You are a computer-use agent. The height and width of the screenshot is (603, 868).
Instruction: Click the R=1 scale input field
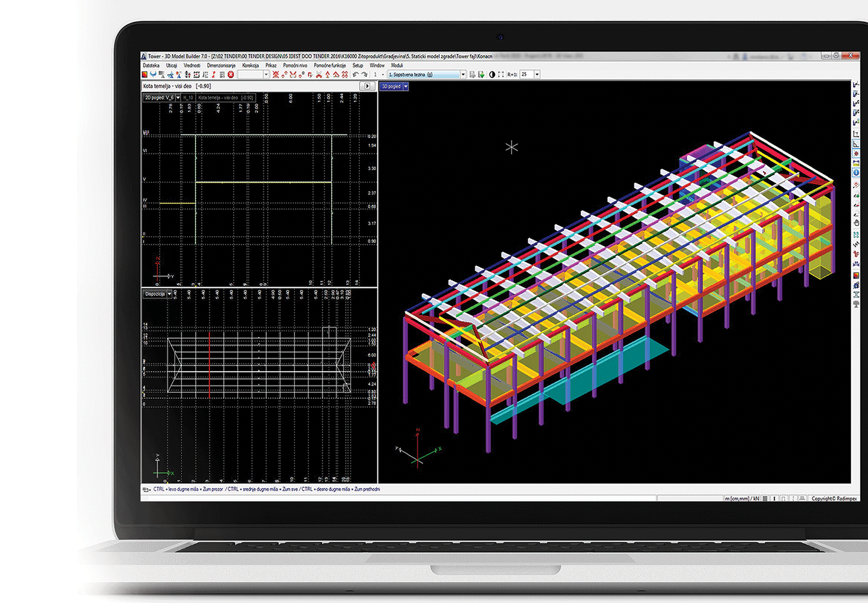526,75
